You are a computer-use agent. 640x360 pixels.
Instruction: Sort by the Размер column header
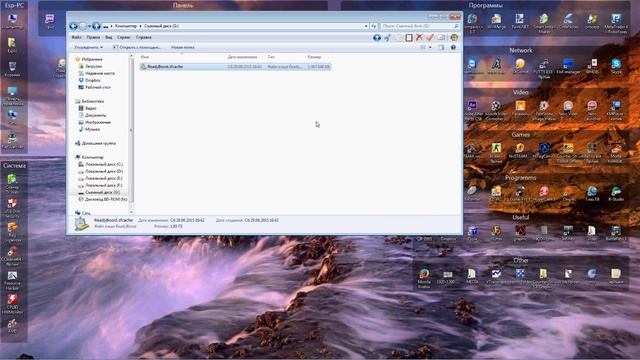click(x=314, y=57)
